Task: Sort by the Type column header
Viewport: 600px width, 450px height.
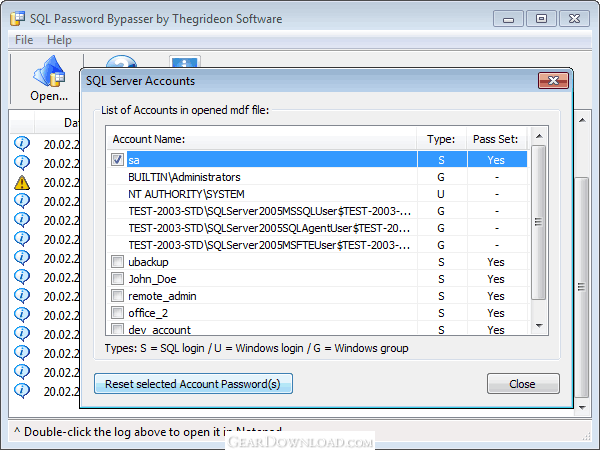Action: (442, 139)
